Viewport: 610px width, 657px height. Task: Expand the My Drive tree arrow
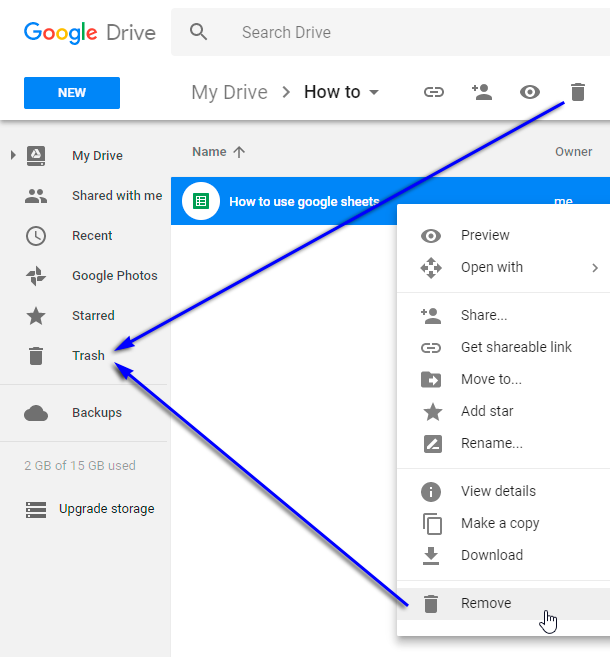[x=13, y=155]
